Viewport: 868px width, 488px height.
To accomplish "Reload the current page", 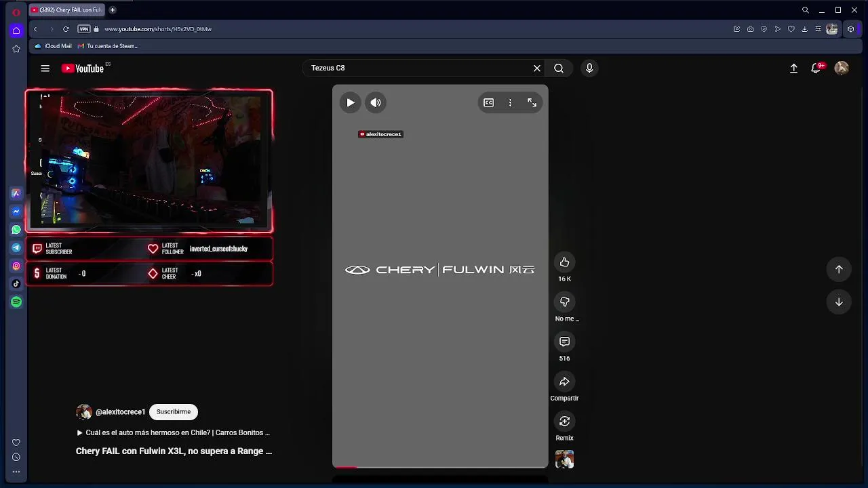I will (66, 29).
